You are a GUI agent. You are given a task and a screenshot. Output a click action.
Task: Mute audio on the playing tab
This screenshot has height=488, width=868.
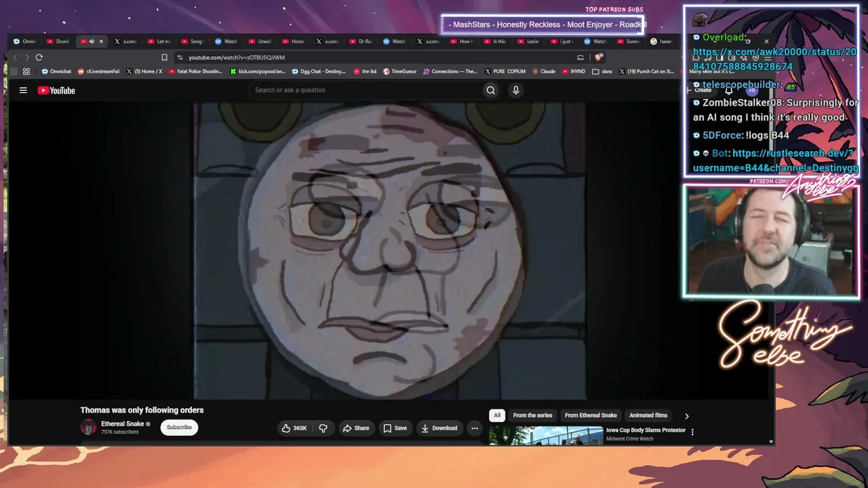[x=92, y=41]
